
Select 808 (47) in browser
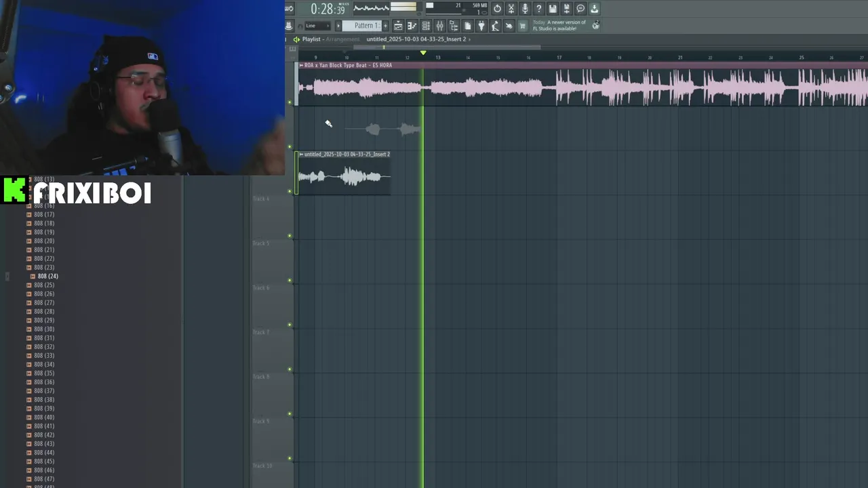pos(44,479)
